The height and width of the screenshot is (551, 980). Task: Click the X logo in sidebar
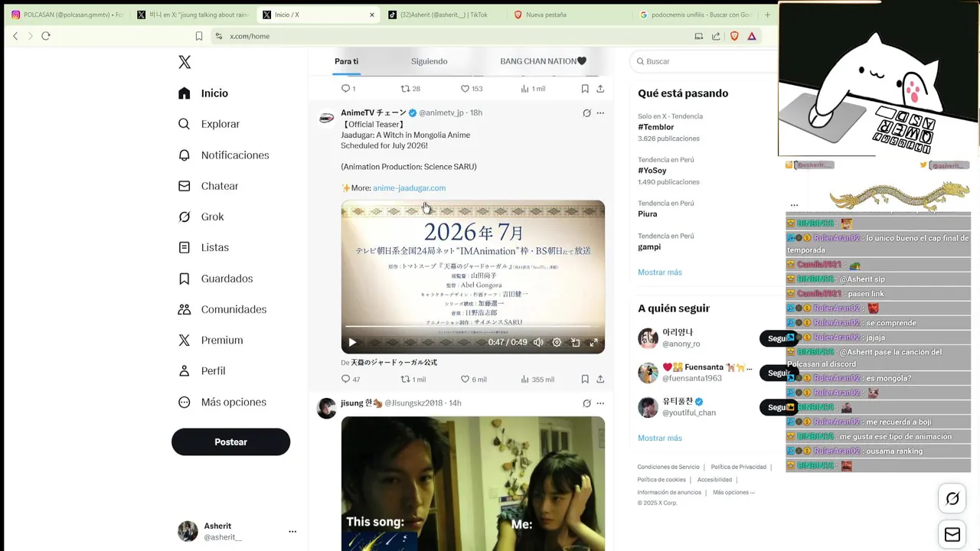(185, 62)
